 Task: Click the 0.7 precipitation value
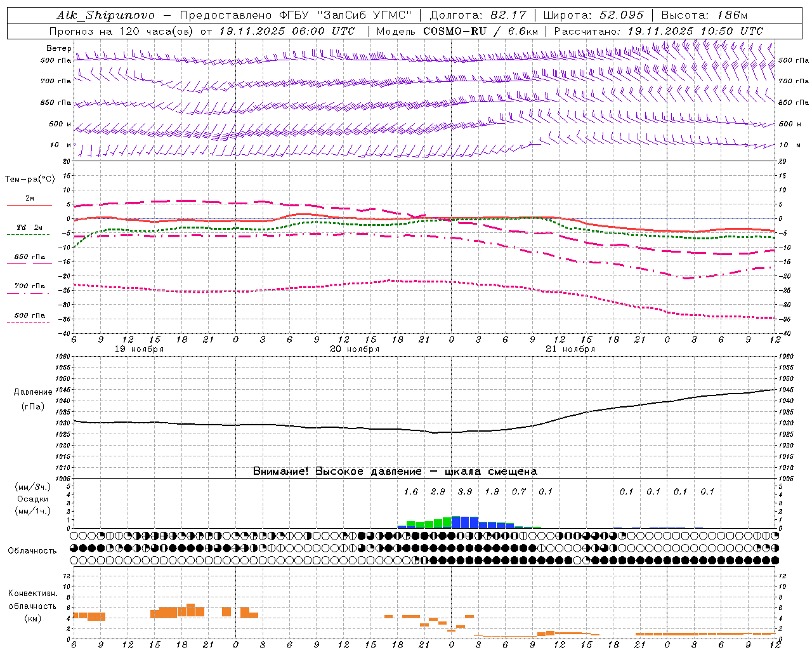(519, 491)
